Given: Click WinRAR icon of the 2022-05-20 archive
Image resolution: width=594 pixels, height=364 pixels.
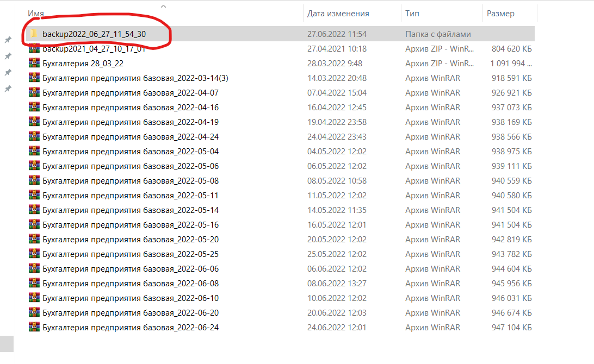Looking at the screenshot, I should (34, 240).
